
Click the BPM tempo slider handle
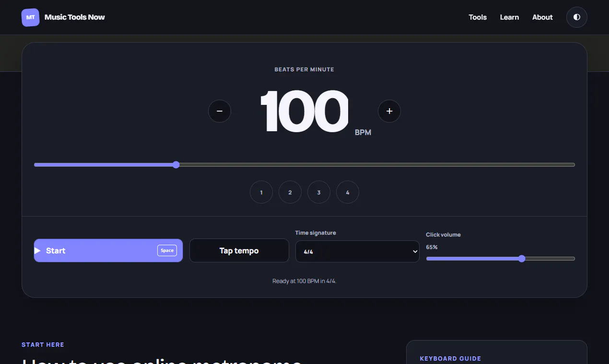click(x=176, y=165)
